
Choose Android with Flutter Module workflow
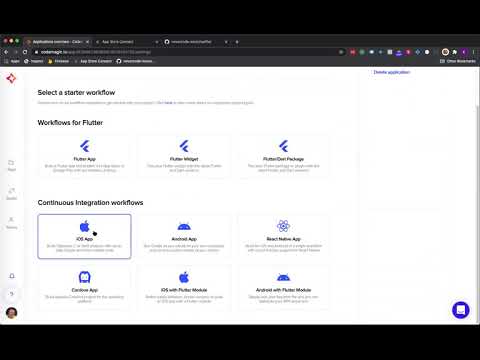(x=283, y=287)
